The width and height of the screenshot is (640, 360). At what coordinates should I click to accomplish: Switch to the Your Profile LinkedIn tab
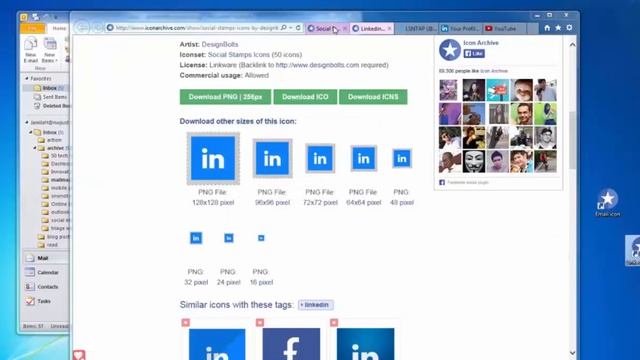pyautogui.click(x=461, y=29)
